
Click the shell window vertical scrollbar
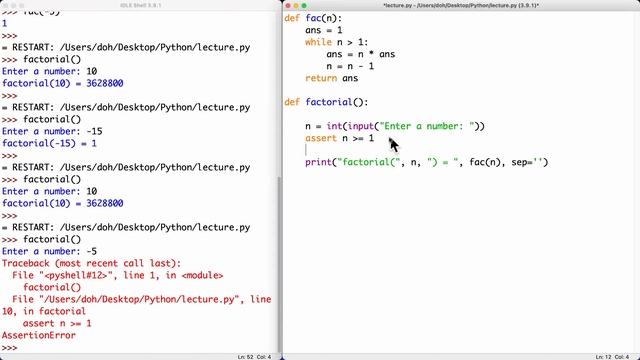pyautogui.click(x=280, y=265)
